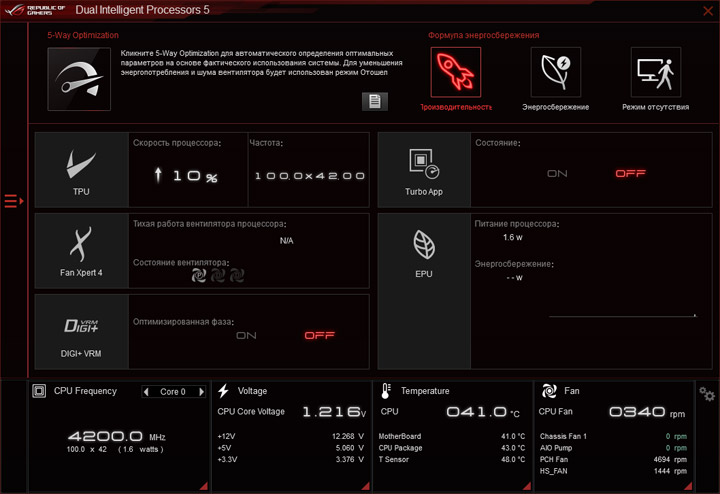Click the Fan monitor icon
The width and height of the screenshot is (720, 494).
(x=549, y=391)
